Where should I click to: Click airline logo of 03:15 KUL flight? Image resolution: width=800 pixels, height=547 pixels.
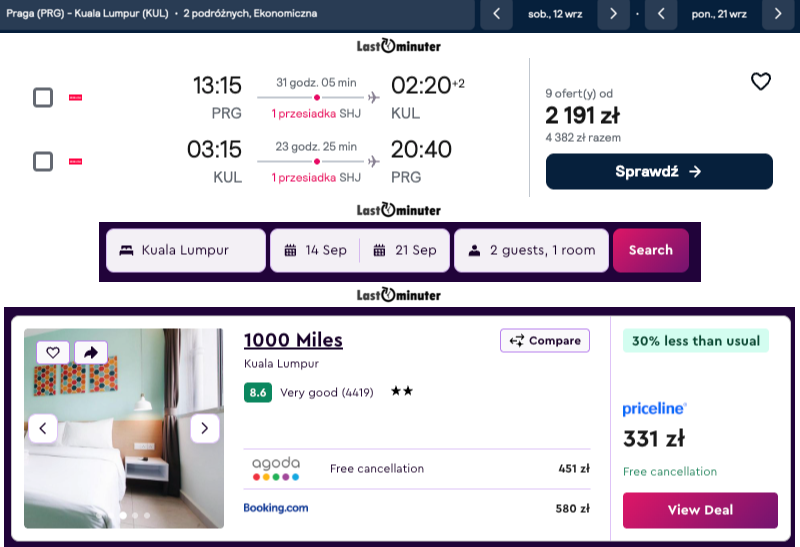76,162
